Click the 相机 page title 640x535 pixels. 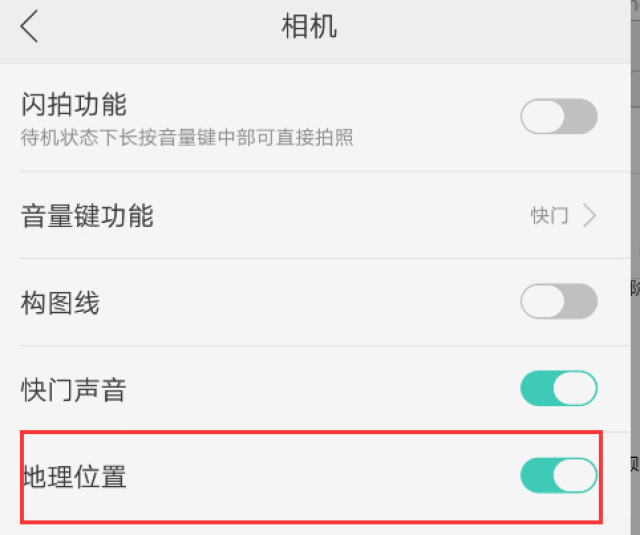pyautogui.click(x=309, y=27)
